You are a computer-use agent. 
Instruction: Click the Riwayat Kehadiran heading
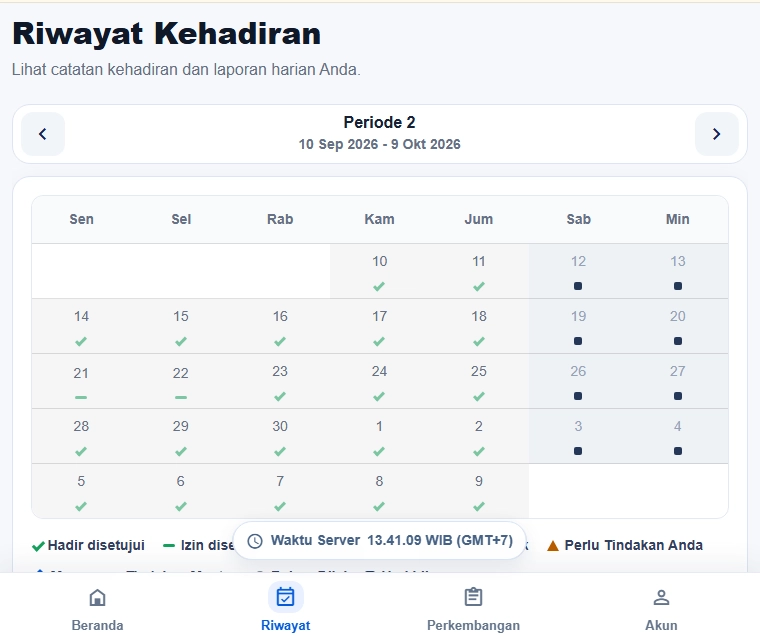167,34
